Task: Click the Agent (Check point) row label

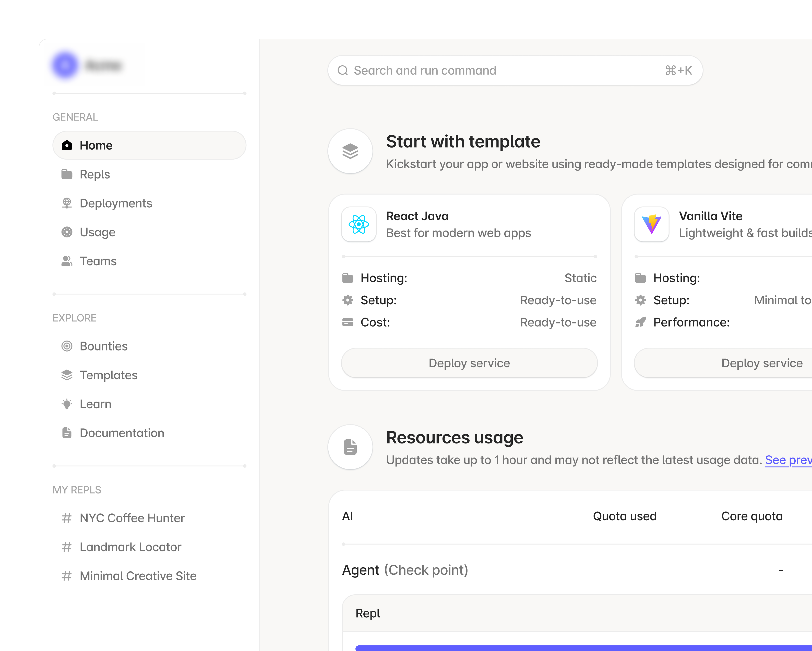Action: 405,570
